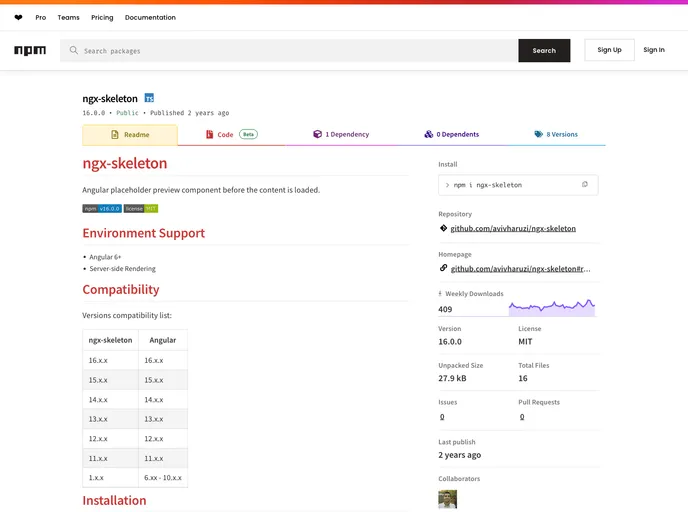The image size is (688, 512).
Task: Go to the Pricing page
Action: [x=102, y=18]
